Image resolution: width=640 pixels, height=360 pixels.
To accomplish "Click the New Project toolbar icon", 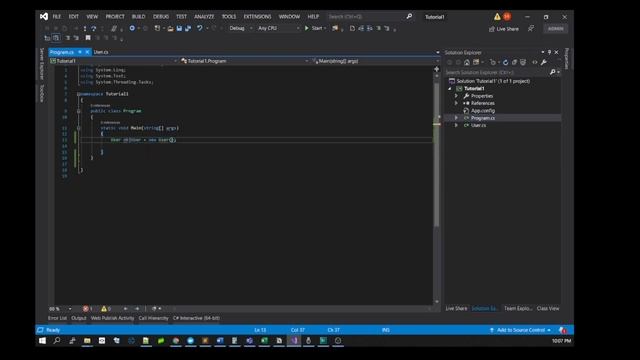I will [158, 28].
